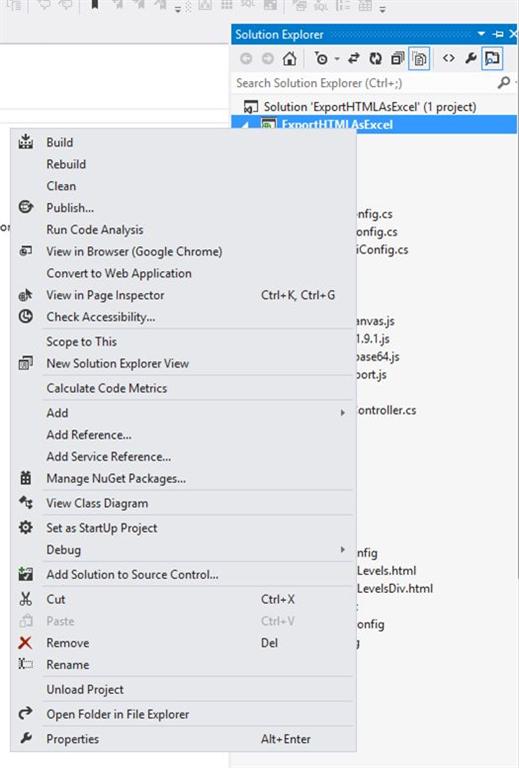Toggle the Preview Selected Items button
The height and width of the screenshot is (768, 519).
[492, 58]
